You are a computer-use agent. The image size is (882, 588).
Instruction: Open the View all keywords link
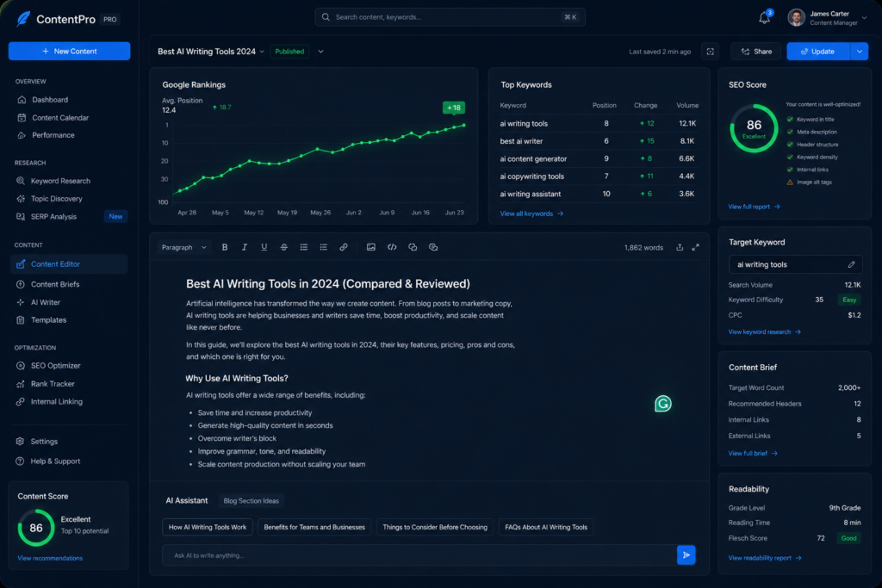click(x=531, y=214)
